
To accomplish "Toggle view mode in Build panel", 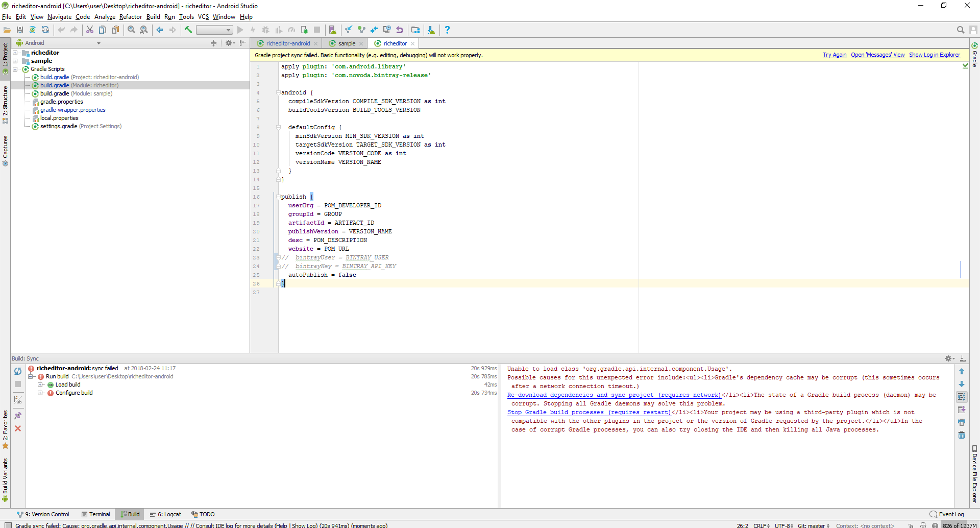I will point(18,400).
